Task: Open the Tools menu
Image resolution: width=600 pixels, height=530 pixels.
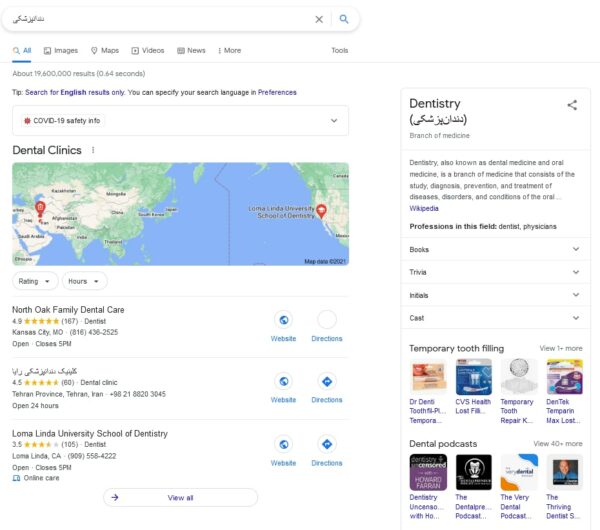Action: 339,51
